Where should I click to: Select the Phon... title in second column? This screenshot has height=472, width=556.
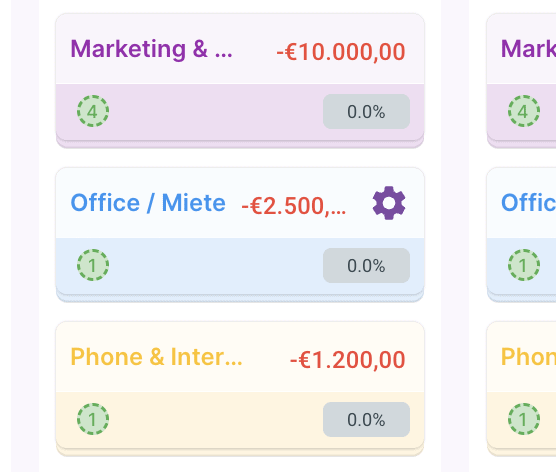coord(528,357)
